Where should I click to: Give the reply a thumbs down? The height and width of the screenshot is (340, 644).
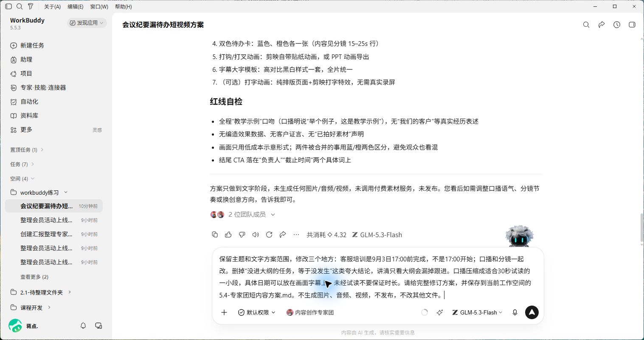coord(242,235)
